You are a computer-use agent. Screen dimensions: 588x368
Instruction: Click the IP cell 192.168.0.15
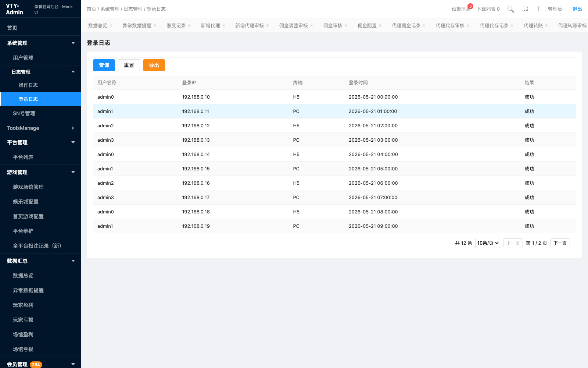coord(196,169)
